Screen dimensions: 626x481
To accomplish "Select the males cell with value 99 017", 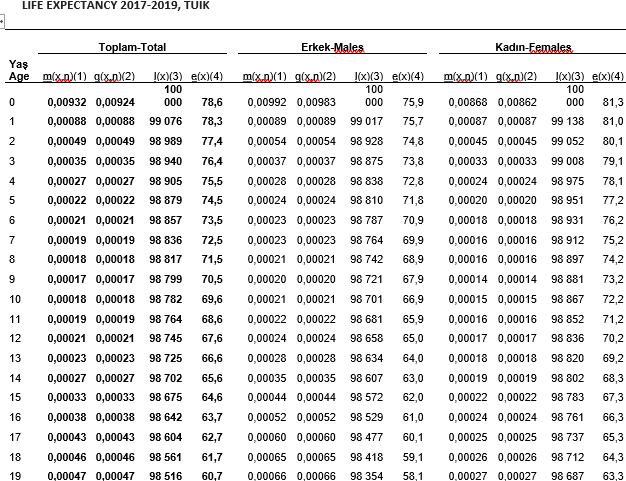I will pos(367,121).
